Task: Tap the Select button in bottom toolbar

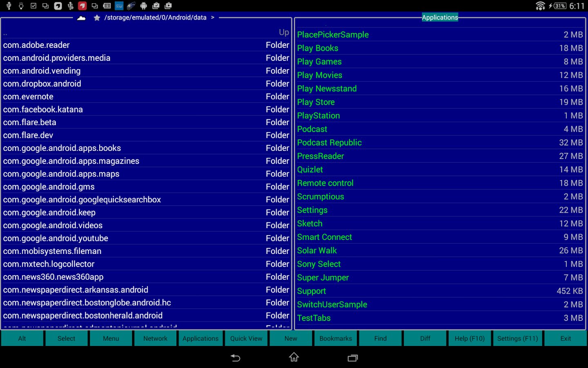Action: tap(67, 339)
